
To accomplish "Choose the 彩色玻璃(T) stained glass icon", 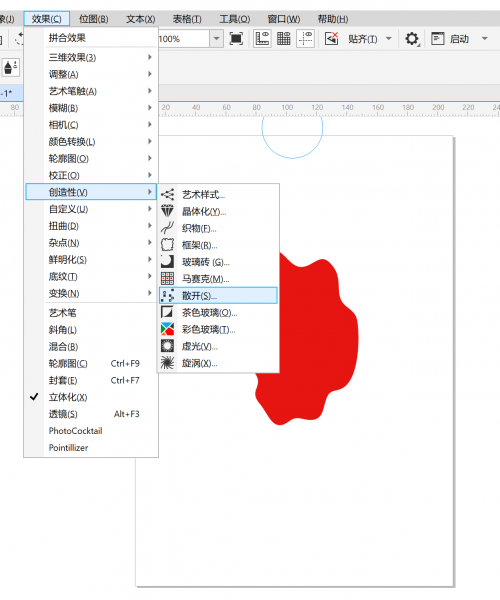I will [167, 329].
